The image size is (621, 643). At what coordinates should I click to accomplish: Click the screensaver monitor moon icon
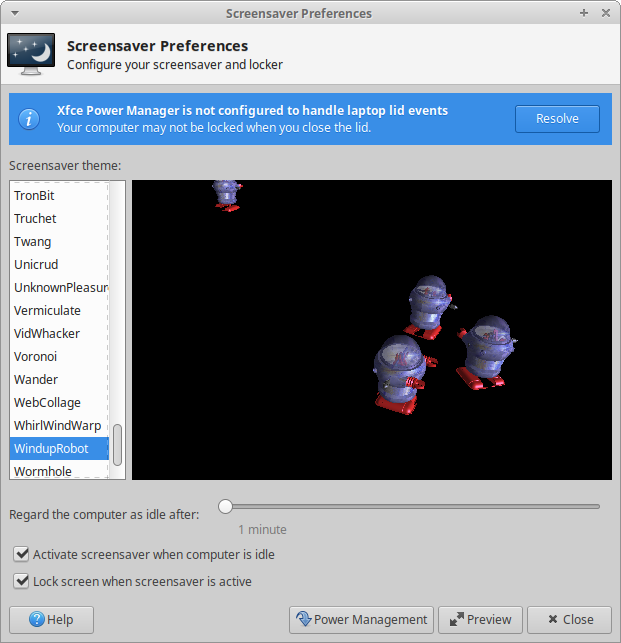tap(31, 54)
